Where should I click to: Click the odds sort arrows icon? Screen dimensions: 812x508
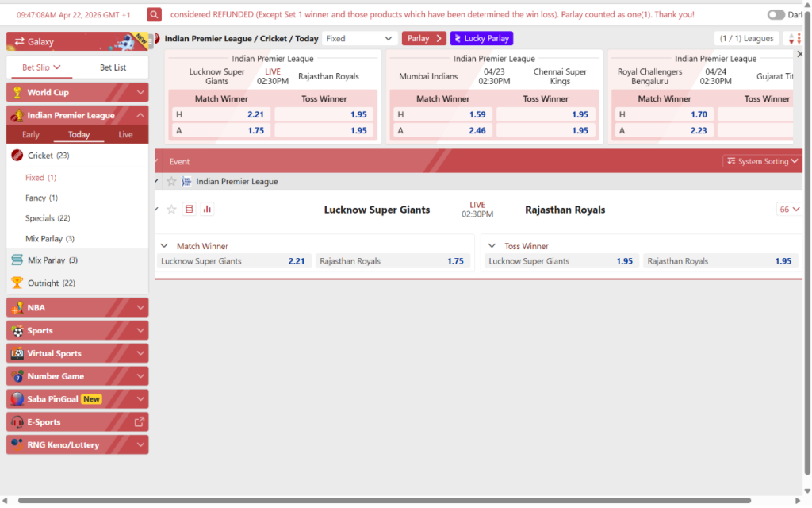click(792, 39)
